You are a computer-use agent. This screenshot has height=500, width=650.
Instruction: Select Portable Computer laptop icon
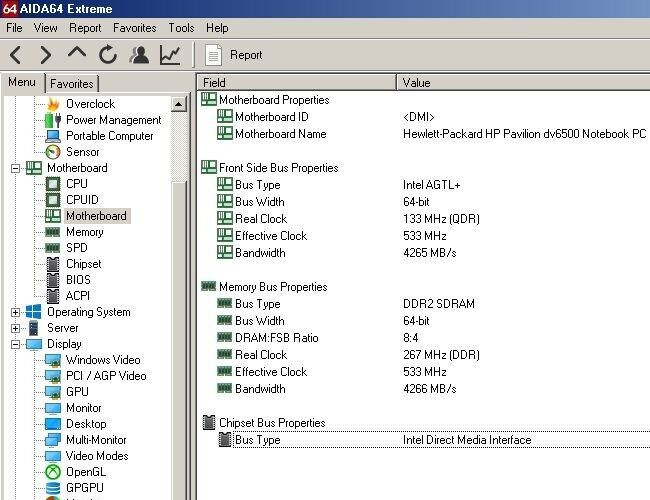53,136
